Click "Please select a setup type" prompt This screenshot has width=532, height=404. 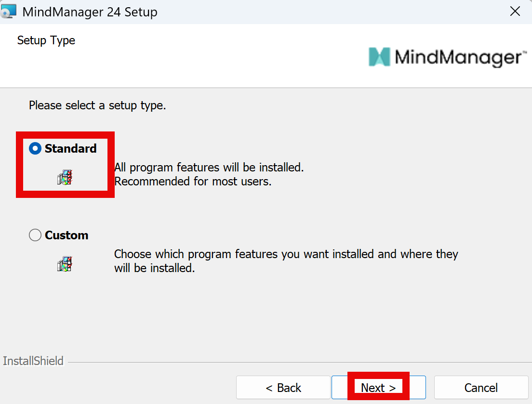[x=97, y=105]
